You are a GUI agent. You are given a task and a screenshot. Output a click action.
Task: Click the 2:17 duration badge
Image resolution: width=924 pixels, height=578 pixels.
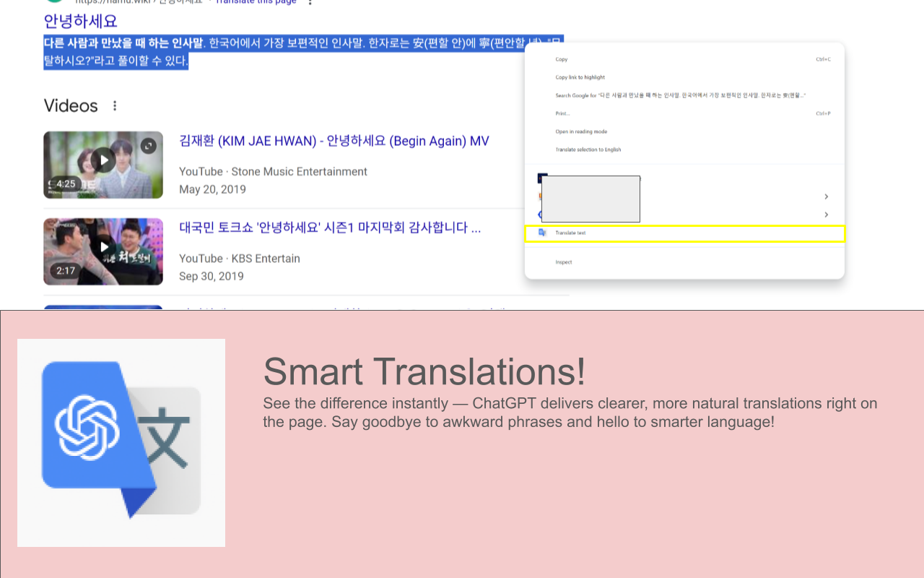pyautogui.click(x=66, y=270)
